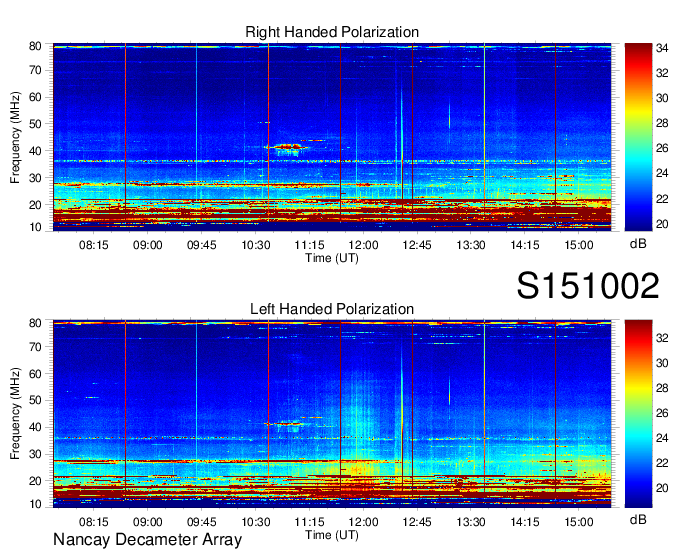Click the "26" value on Left Handed colorbar
Screen dimensions: 680x552
(x=662, y=413)
